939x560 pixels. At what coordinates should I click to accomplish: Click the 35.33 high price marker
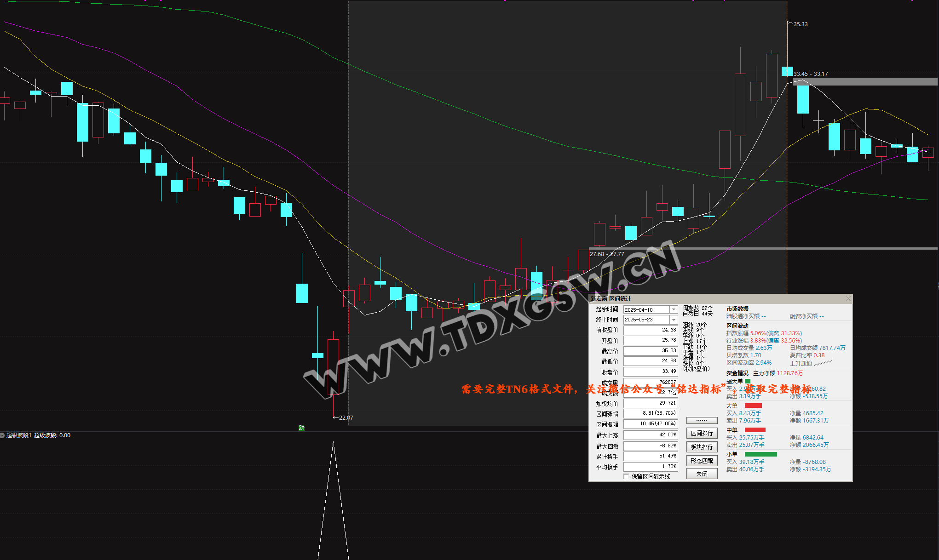(800, 24)
